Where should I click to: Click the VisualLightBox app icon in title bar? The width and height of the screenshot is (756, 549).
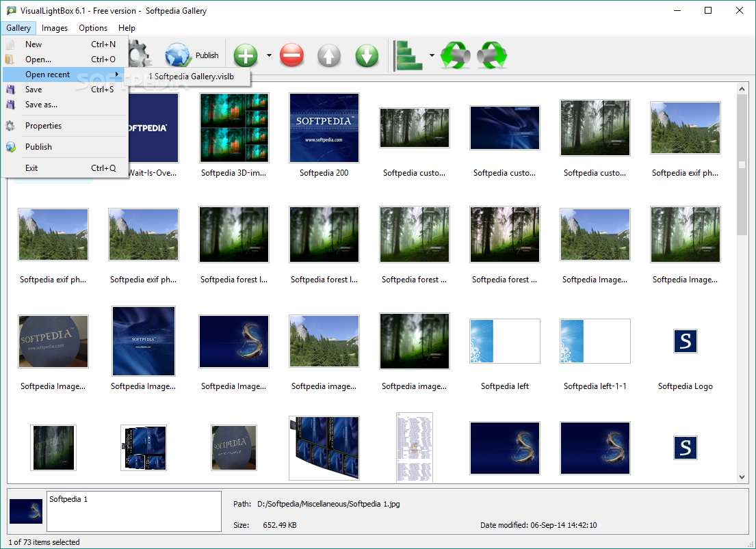click(11, 10)
